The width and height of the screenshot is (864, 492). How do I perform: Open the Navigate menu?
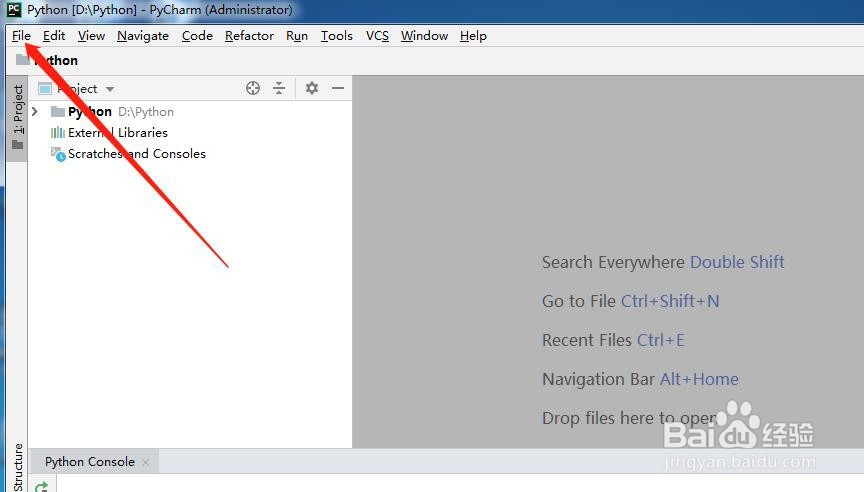[x=143, y=36]
